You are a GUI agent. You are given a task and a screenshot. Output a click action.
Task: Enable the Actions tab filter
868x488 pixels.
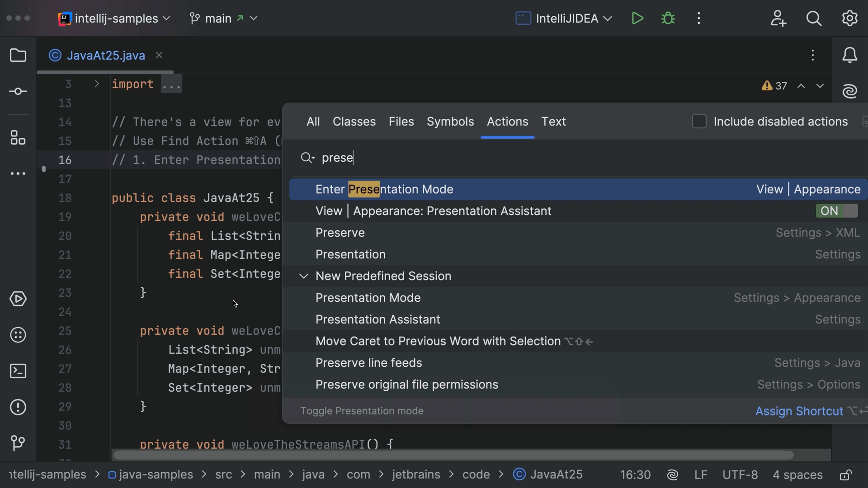coord(507,122)
